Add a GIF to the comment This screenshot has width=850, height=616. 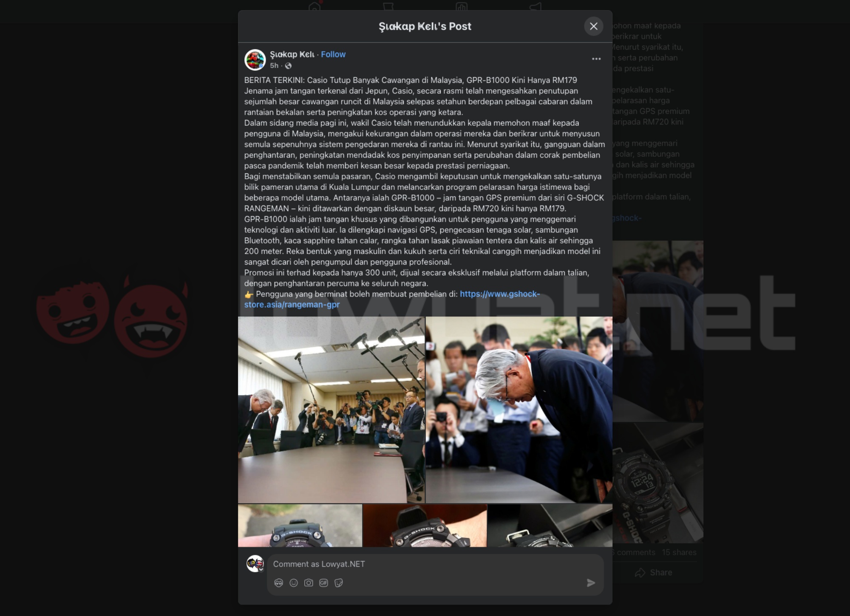(323, 583)
